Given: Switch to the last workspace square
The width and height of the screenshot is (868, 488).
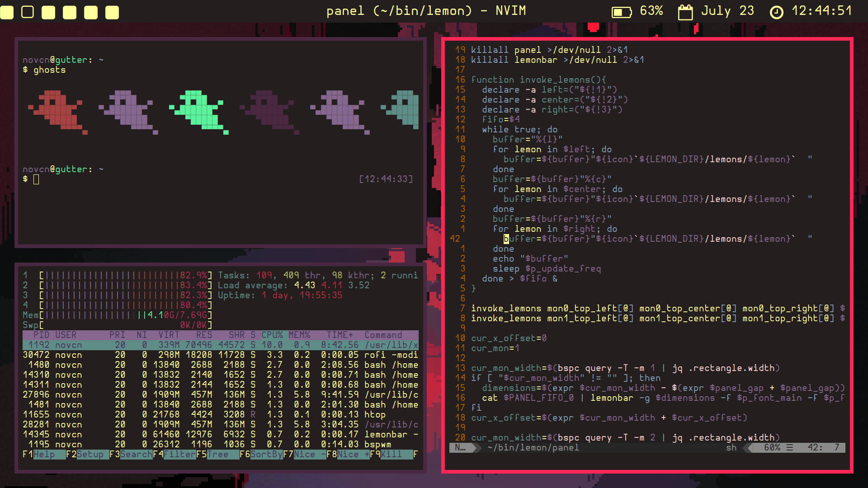Looking at the screenshot, I should click(x=112, y=12).
